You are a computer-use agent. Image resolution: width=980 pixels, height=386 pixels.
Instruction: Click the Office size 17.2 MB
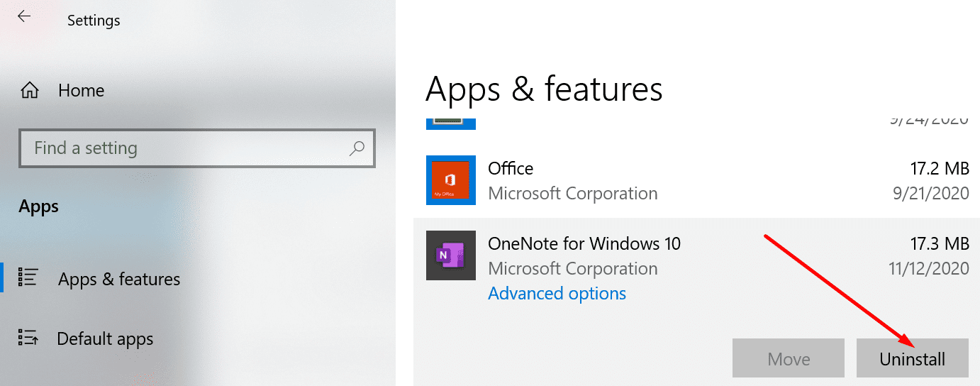[940, 169]
